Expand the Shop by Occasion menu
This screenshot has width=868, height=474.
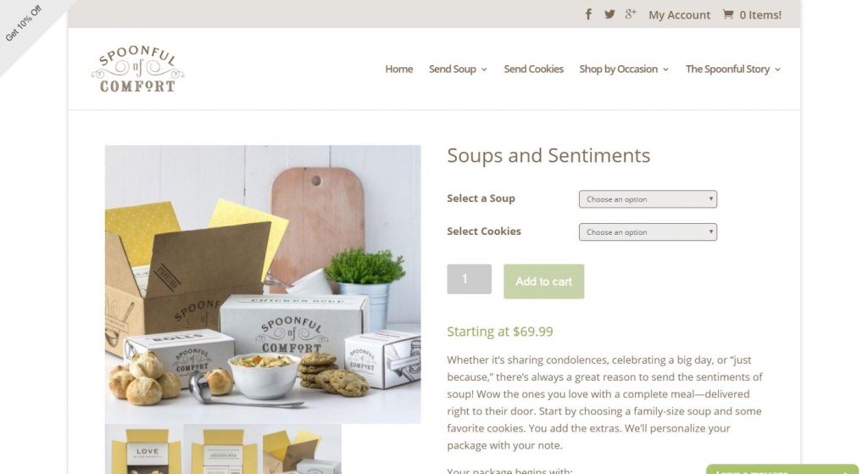pyautogui.click(x=624, y=70)
